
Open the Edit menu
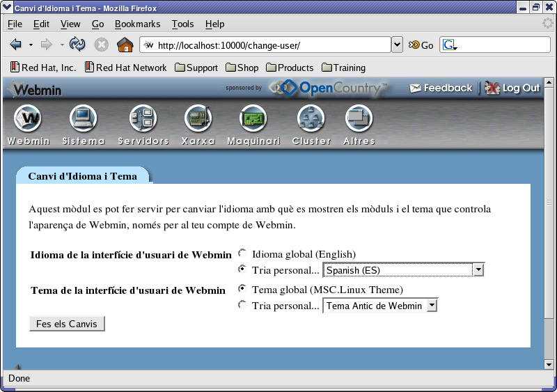pos(41,24)
